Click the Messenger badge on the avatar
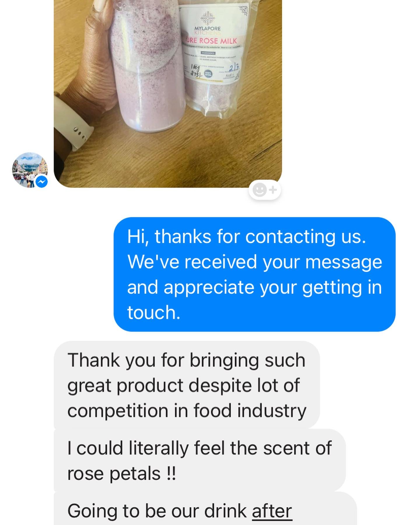Image resolution: width=420 pixels, height=525 pixels. point(42,182)
